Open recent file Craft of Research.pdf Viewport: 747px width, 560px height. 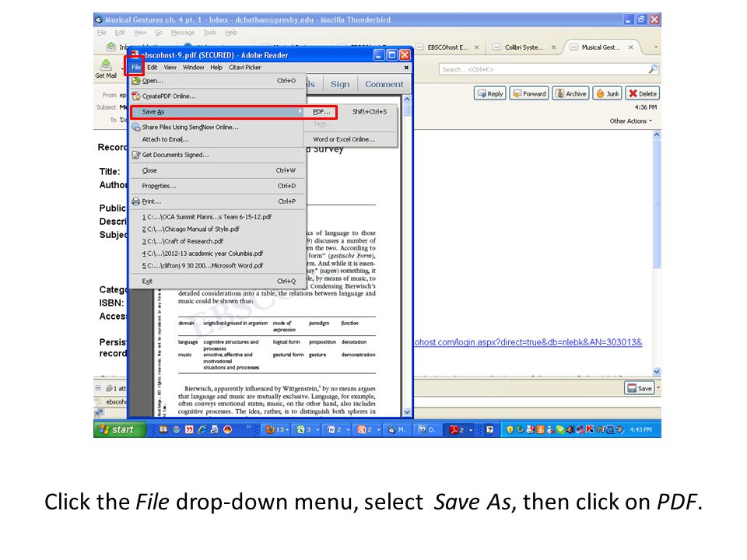tap(218, 241)
